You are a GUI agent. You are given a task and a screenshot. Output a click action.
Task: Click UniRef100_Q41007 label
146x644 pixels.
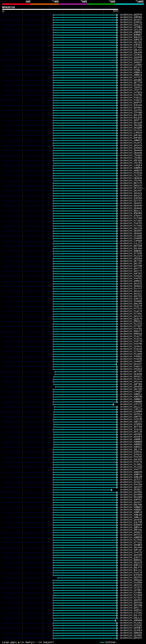[x=131, y=364]
